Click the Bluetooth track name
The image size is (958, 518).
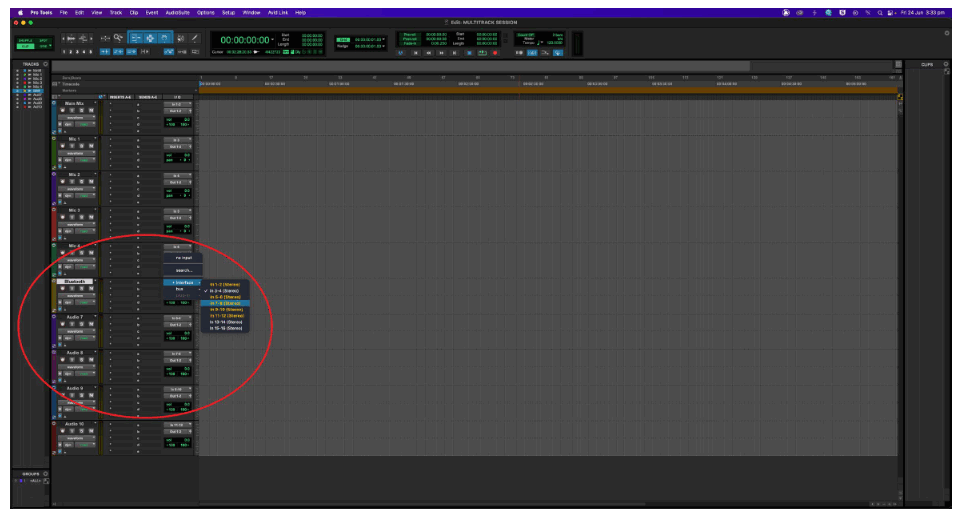(x=75, y=282)
